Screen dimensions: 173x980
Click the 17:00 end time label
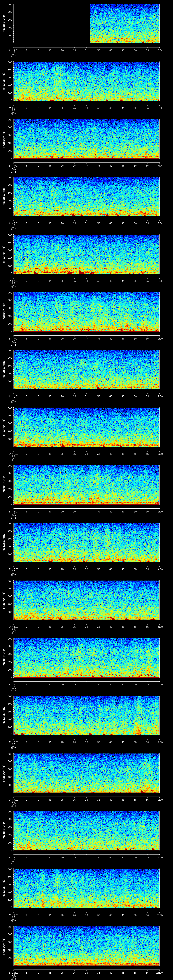pyautogui.click(x=160, y=742)
